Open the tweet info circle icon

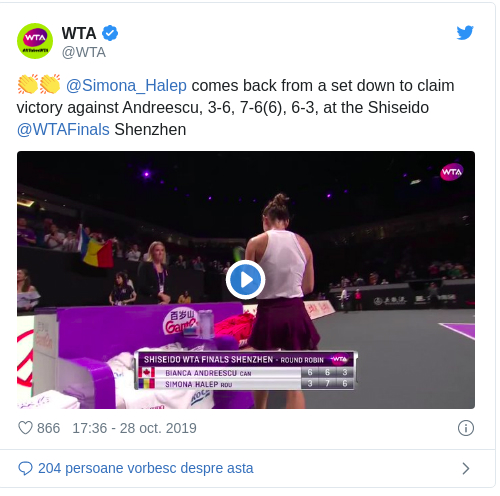pos(466,428)
